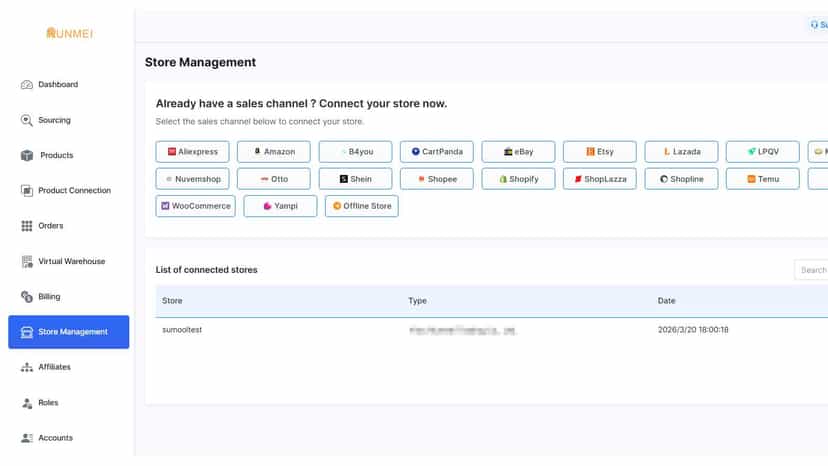Connect an Aliexpress store
Viewport: 828px width, 466px height.
192,152
